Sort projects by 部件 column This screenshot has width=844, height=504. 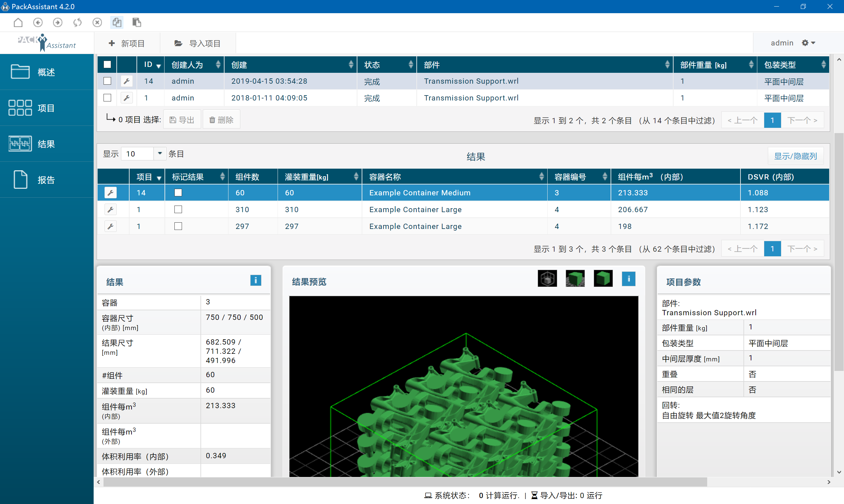click(x=545, y=65)
